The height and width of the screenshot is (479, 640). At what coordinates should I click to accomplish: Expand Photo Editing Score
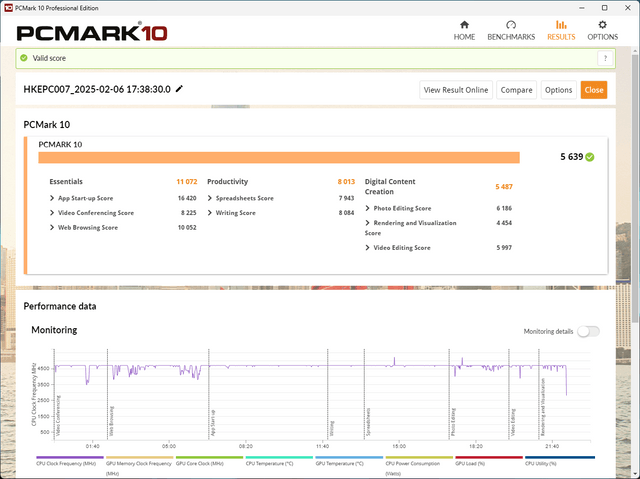pos(367,208)
